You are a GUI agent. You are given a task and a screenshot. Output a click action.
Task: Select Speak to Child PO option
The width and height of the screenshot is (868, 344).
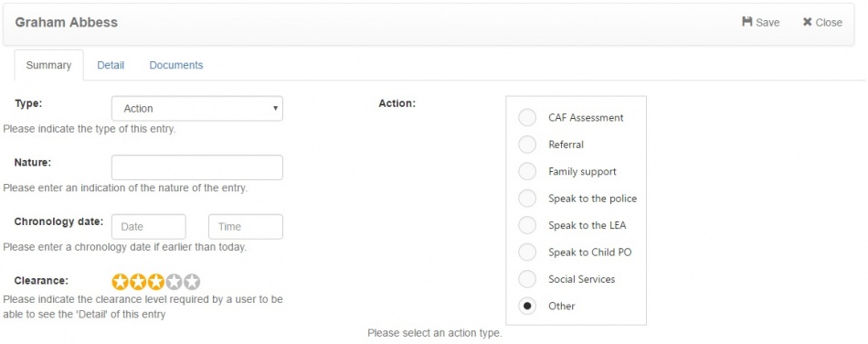[x=527, y=252]
